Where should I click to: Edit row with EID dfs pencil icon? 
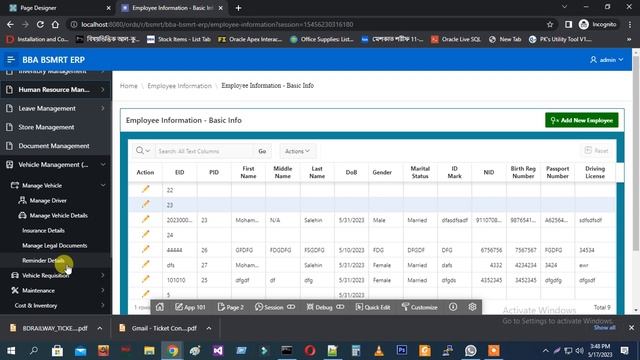145,264
